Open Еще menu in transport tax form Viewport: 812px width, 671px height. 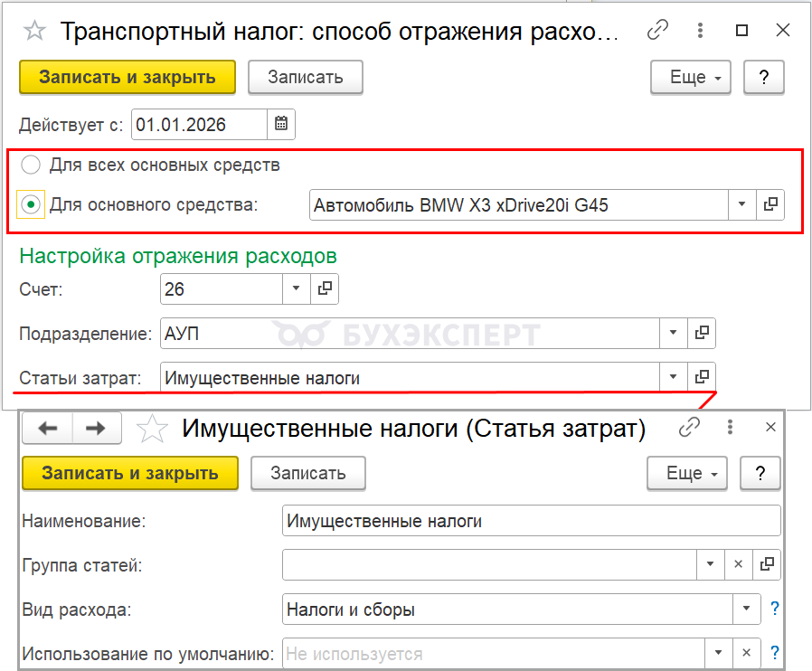691,77
